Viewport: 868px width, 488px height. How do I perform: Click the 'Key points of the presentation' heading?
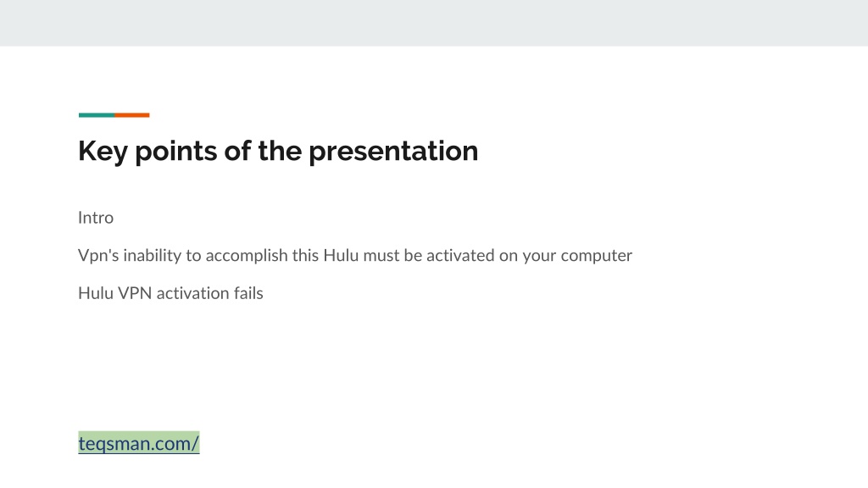[278, 151]
